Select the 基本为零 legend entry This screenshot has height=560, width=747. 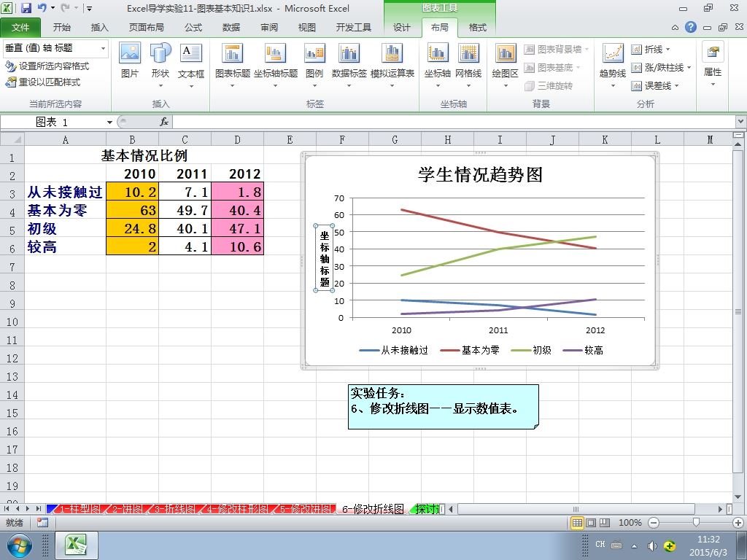pos(471,351)
